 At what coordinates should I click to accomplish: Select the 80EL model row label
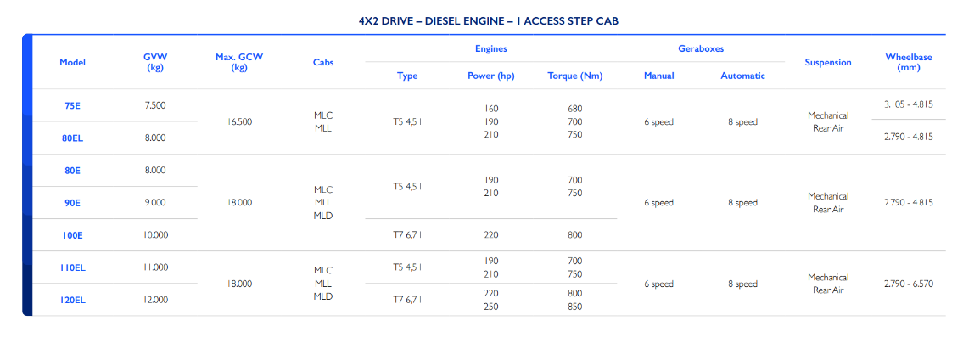[72, 138]
